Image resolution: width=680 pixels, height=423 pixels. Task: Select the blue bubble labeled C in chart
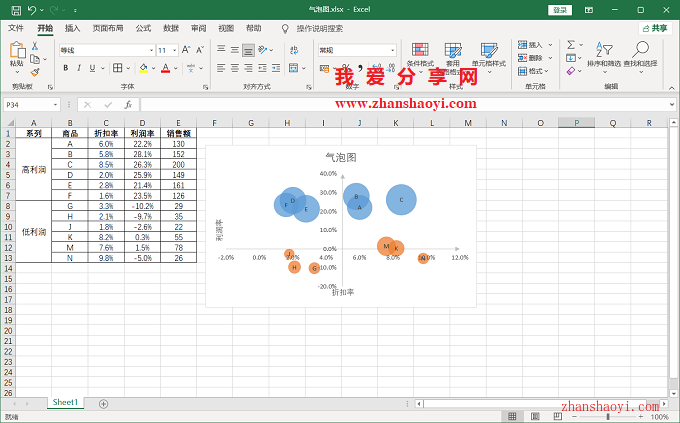[401, 200]
